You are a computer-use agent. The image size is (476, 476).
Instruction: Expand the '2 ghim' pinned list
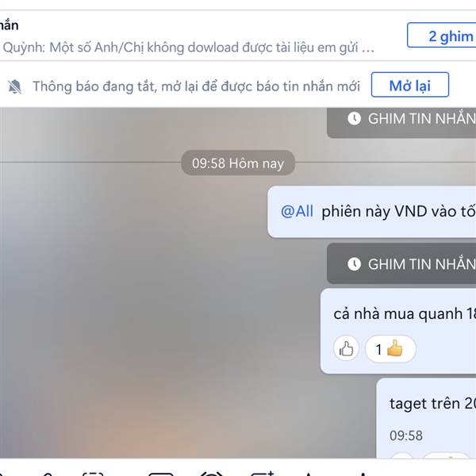coord(442,35)
